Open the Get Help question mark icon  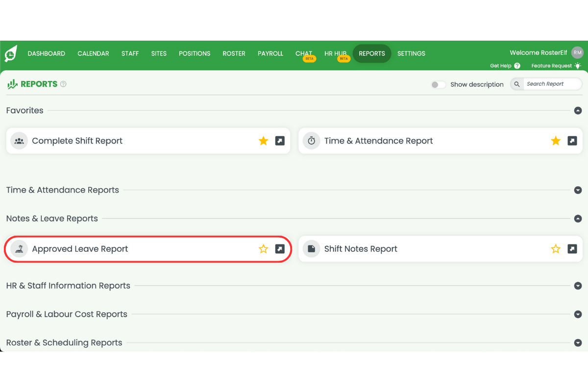517,65
